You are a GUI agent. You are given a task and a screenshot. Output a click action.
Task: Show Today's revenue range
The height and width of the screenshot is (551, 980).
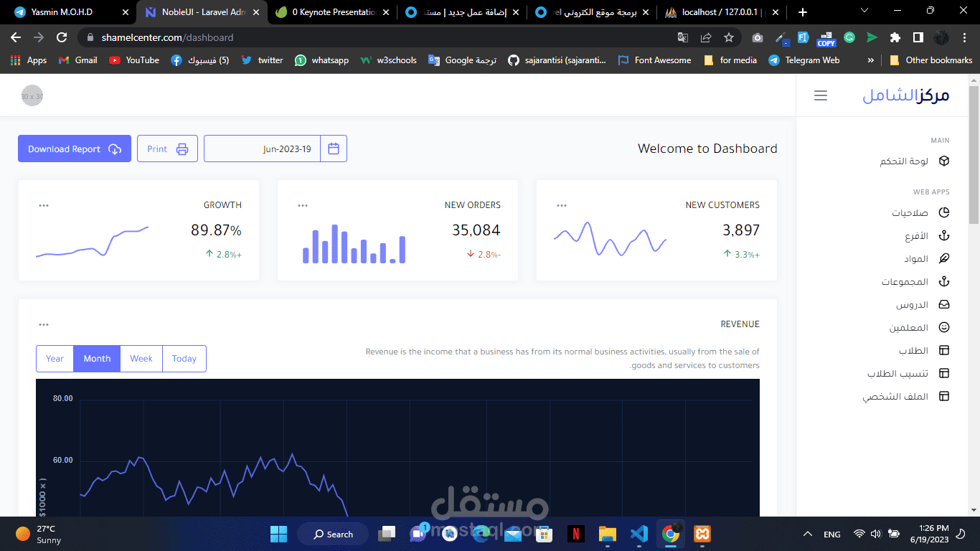pyautogui.click(x=184, y=359)
